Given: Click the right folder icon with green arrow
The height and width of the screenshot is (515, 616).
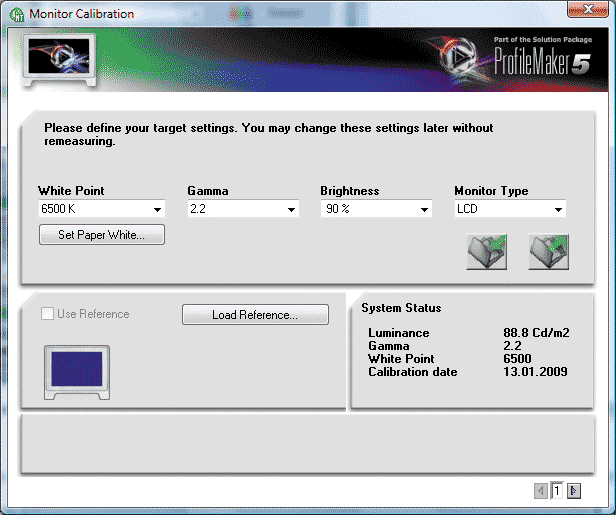Looking at the screenshot, I should tap(549, 251).
